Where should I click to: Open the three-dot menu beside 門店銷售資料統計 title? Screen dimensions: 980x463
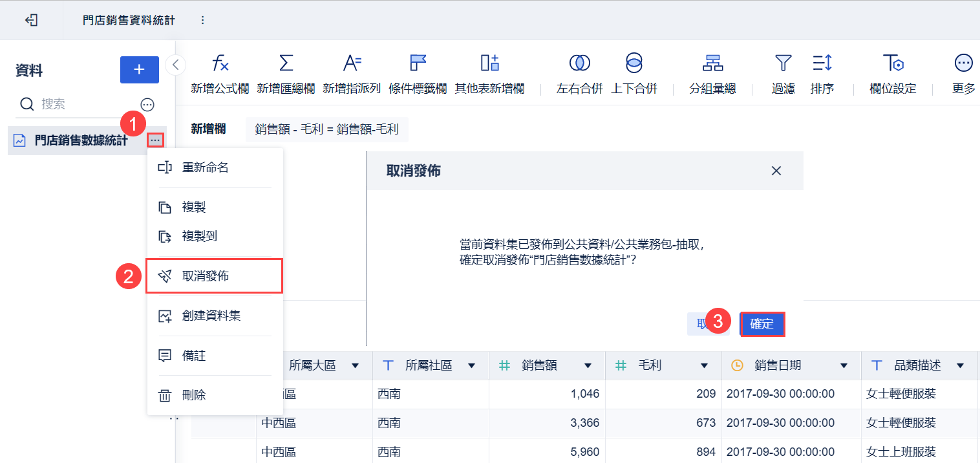202,20
